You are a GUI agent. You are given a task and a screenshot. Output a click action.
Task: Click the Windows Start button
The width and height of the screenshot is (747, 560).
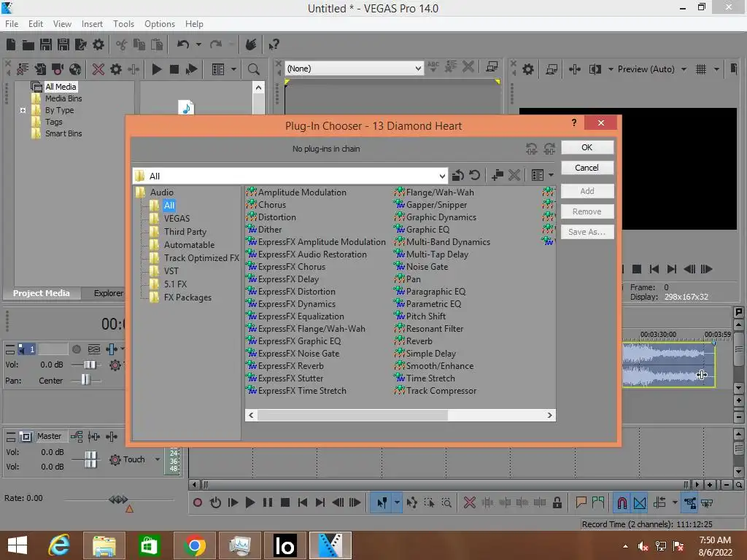[x=18, y=545]
